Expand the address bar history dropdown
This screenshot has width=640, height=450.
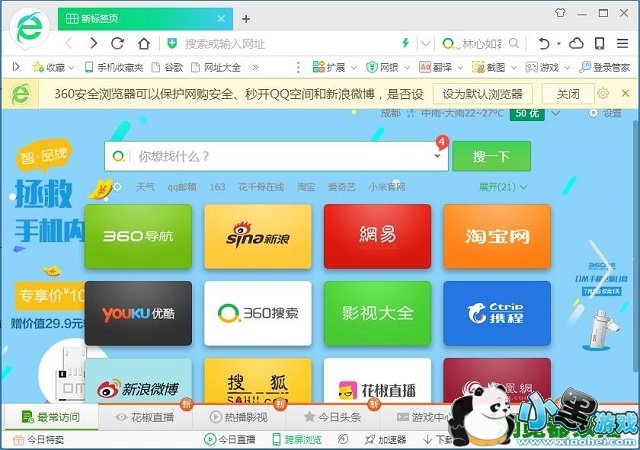[x=426, y=43]
